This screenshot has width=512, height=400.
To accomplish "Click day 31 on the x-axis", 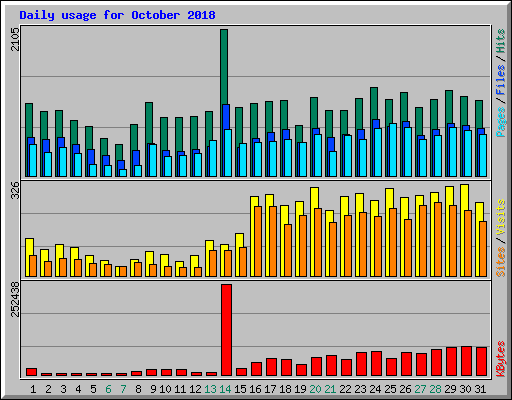I will pos(480,389).
